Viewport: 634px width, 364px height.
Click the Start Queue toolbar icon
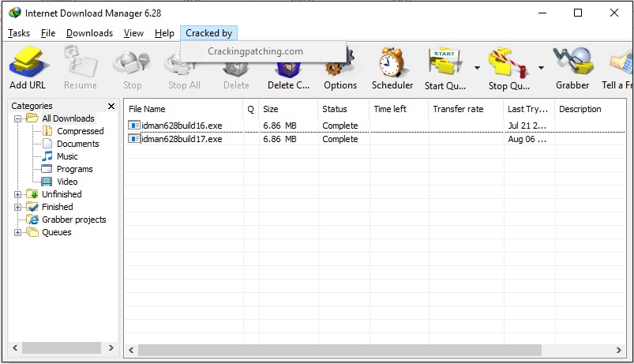pos(445,62)
